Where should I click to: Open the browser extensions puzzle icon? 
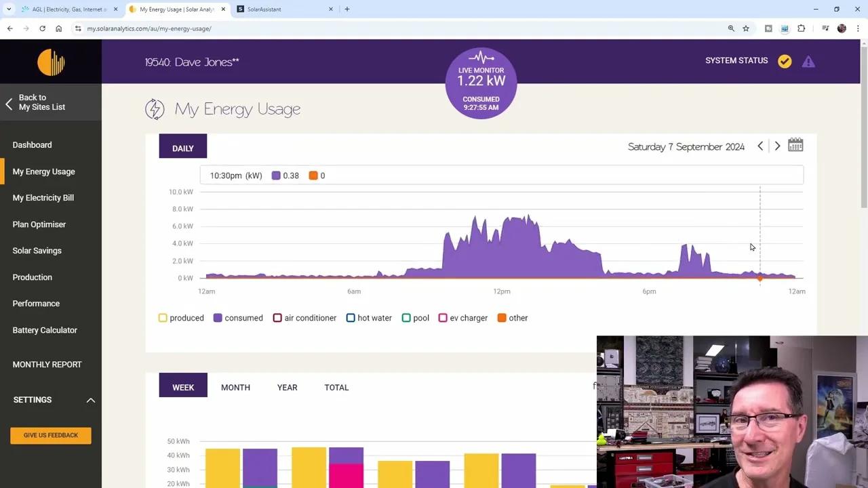click(x=801, y=28)
